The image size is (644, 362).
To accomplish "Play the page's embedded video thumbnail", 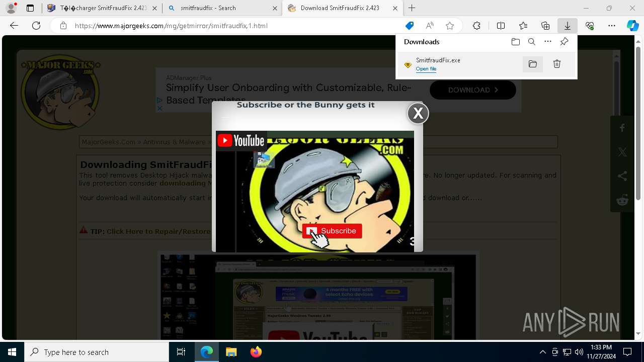I will [318, 297].
